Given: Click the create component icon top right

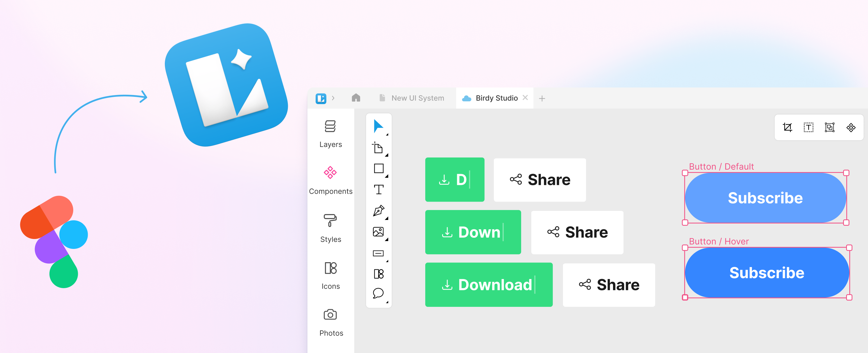Looking at the screenshot, I should click(851, 127).
